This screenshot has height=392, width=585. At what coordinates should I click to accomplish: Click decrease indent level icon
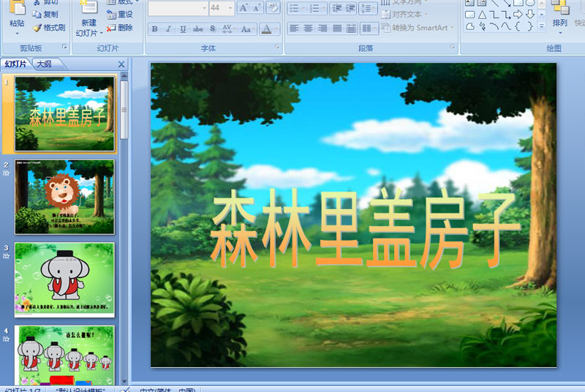point(336,8)
